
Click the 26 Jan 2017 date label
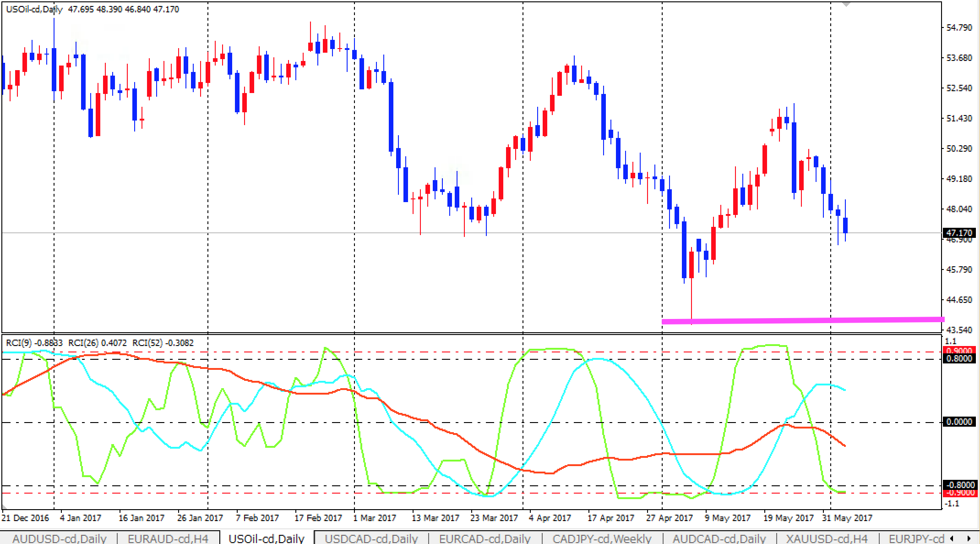click(x=200, y=518)
